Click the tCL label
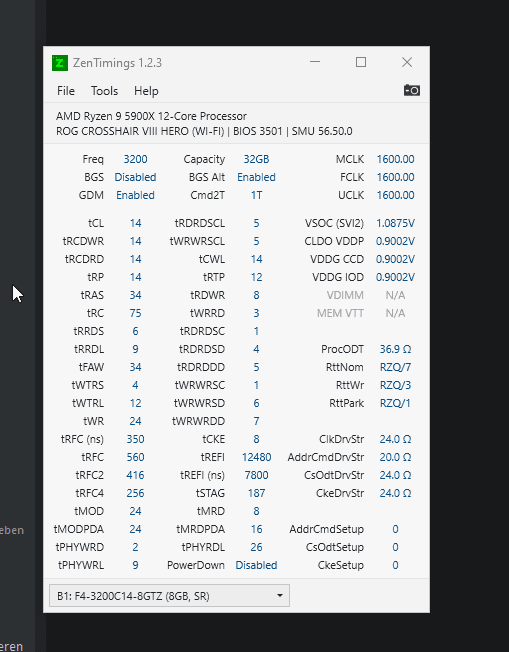This screenshot has height=652, width=509. (96, 223)
